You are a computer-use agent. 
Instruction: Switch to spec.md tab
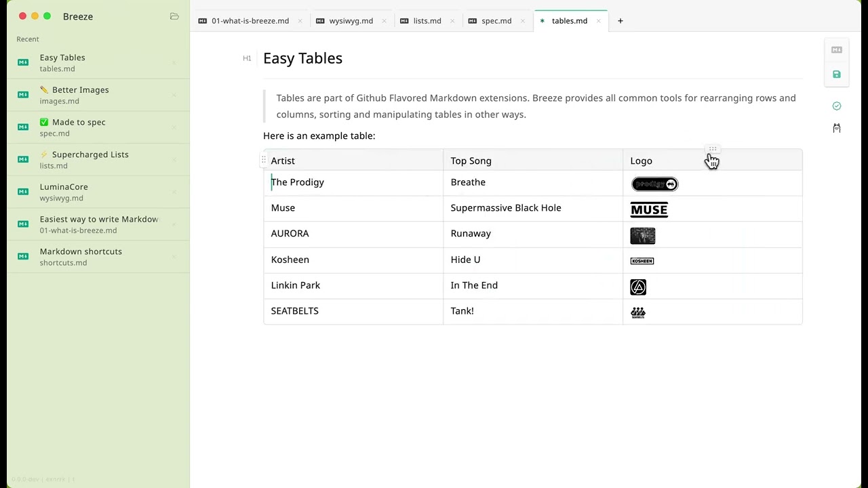click(496, 21)
